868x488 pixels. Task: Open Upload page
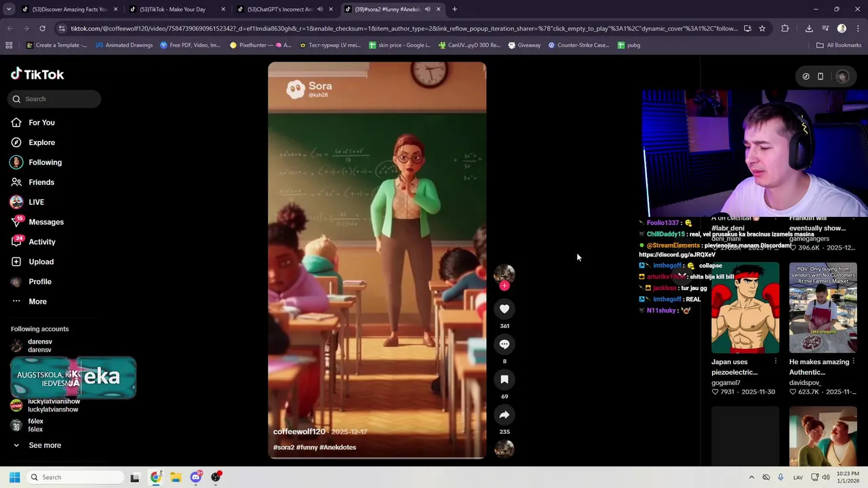[x=41, y=262]
